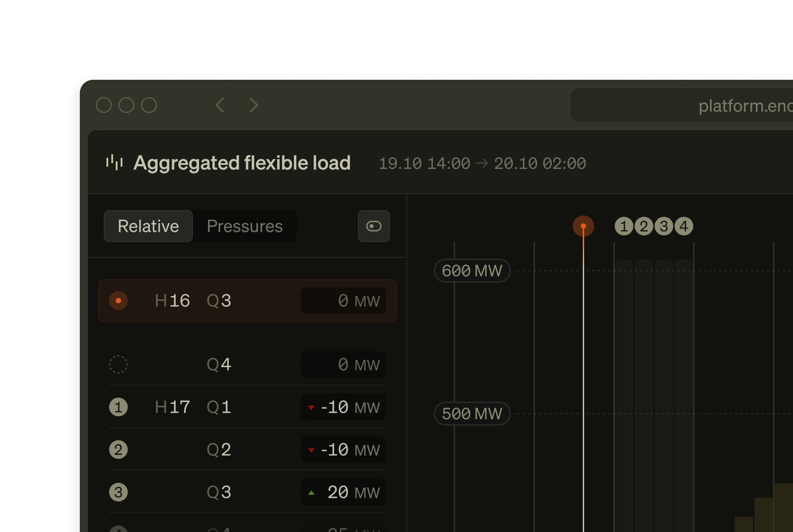793x532 pixels.
Task: Toggle the switch right of the Pressures tab
Action: pos(373,226)
